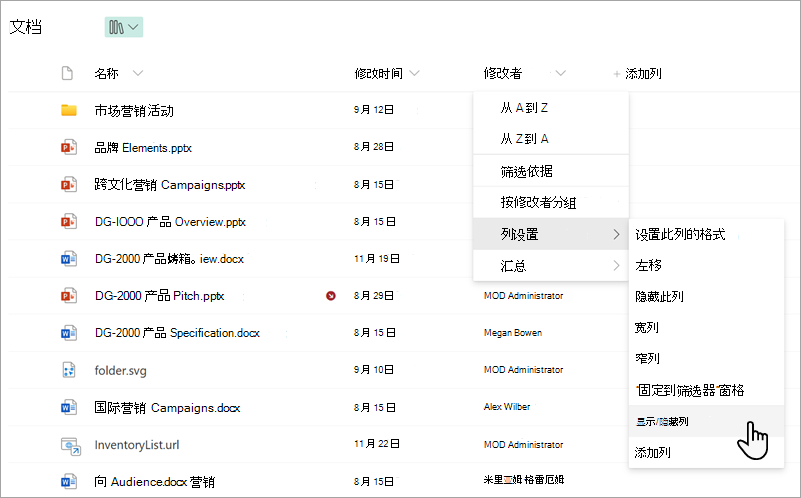The height and width of the screenshot is (498, 801).
Task: Expand the 汇总 submenu
Action: click(x=551, y=266)
